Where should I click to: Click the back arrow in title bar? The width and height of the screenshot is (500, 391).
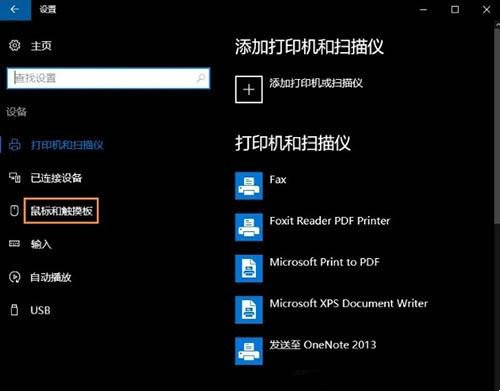click(15, 9)
